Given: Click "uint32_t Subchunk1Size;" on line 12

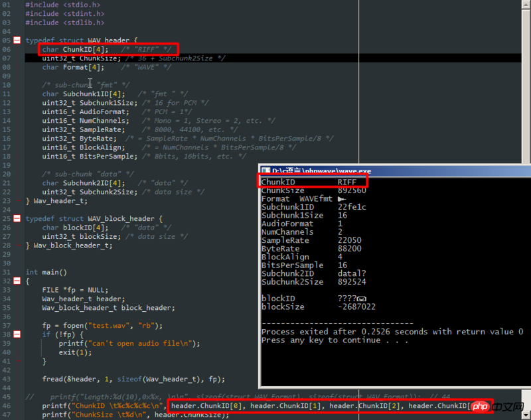Looking at the screenshot, I should (90, 103).
